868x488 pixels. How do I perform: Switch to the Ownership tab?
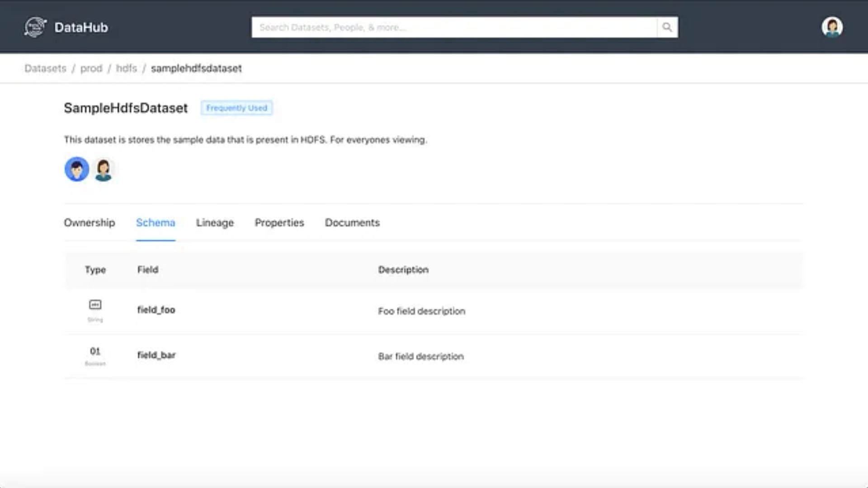[x=90, y=223]
